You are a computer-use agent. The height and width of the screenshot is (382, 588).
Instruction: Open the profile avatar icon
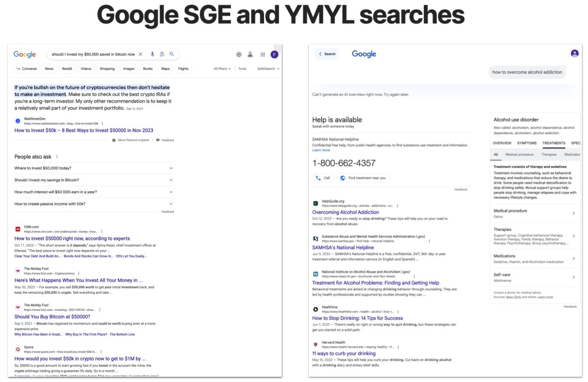274,54
